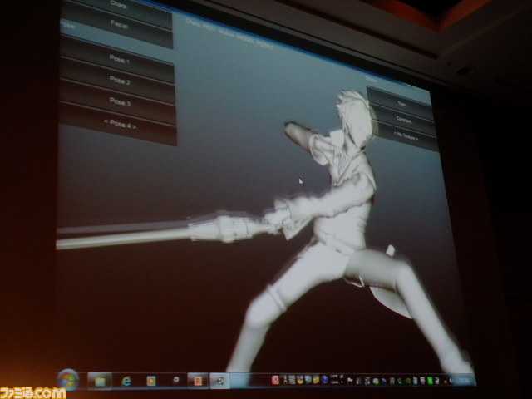This screenshot has width=532, height=399.
Task: Select the Constant shader option
Action: click(404, 120)
